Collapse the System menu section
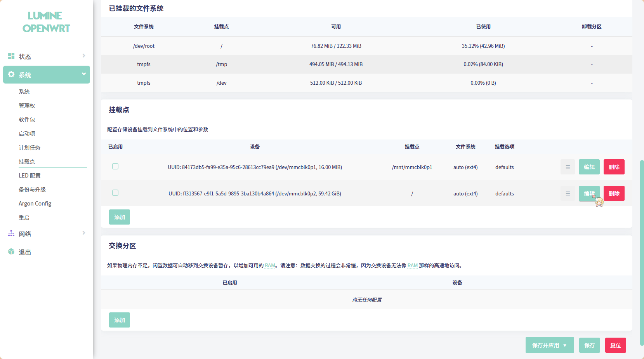 click(84, 74)
